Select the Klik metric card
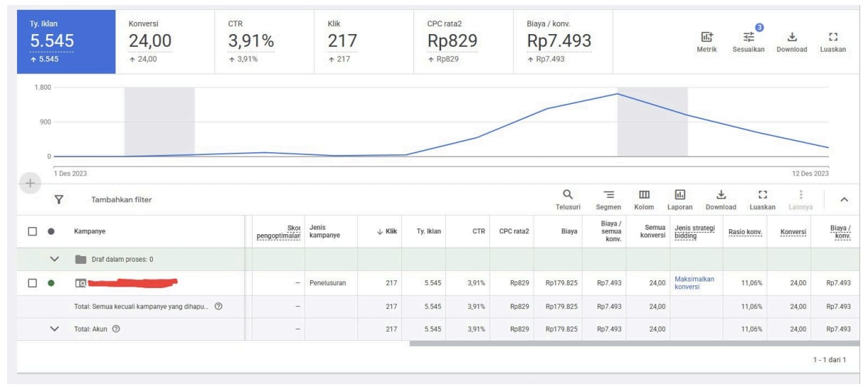The image size is (868, 392). 364,41
